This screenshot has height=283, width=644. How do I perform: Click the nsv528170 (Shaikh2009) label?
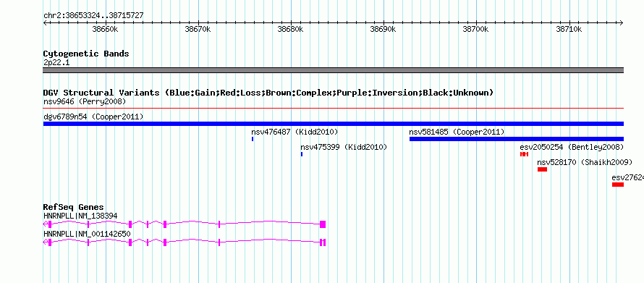click(585, 163)
